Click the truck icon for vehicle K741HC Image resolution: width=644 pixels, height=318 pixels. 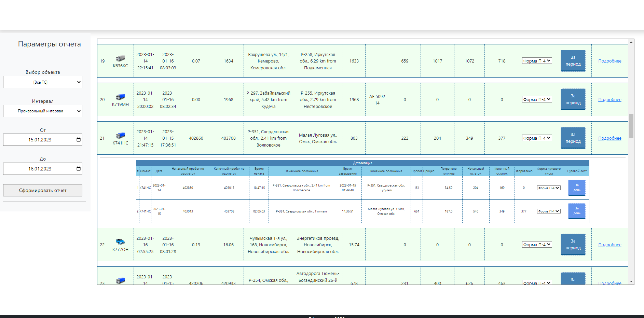[120, 136]
